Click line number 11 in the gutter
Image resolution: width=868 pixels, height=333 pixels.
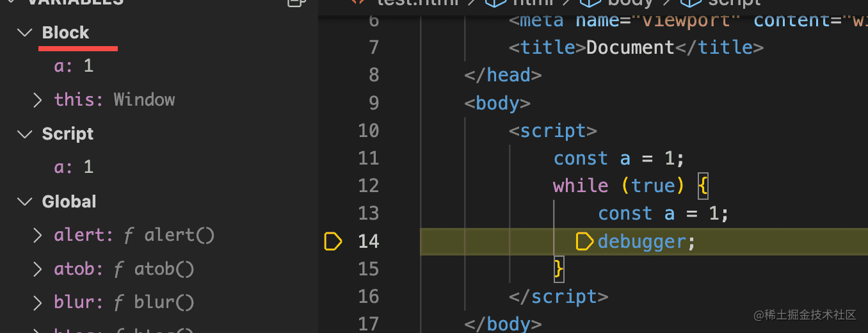click(x=368, y=158)
